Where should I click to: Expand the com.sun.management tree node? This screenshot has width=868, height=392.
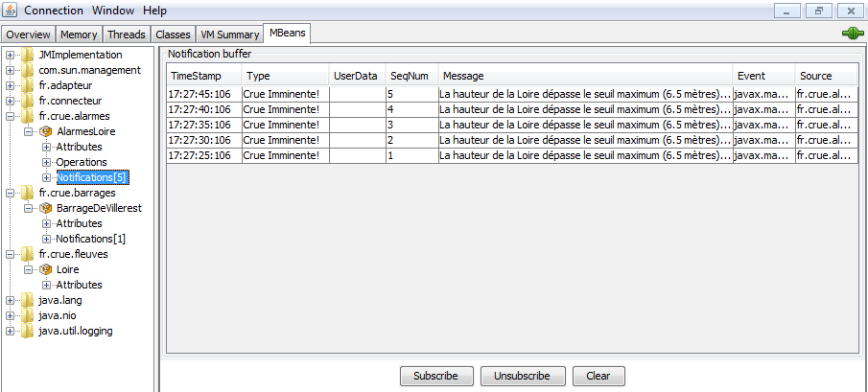[x=11, y=70]
